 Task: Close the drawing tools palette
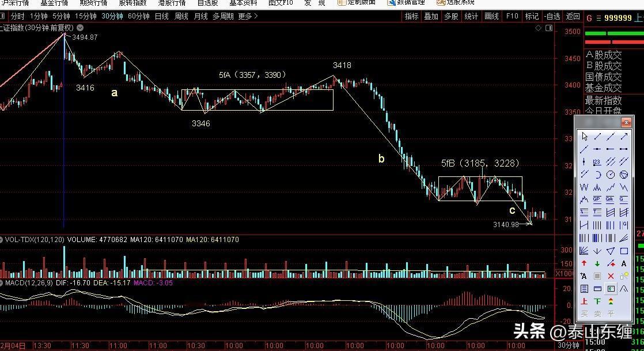pos(626,122)
